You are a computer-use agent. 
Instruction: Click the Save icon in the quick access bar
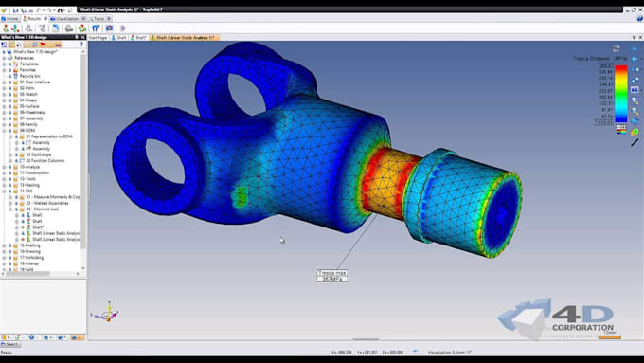pyautogui.click(x=15, y=9)
